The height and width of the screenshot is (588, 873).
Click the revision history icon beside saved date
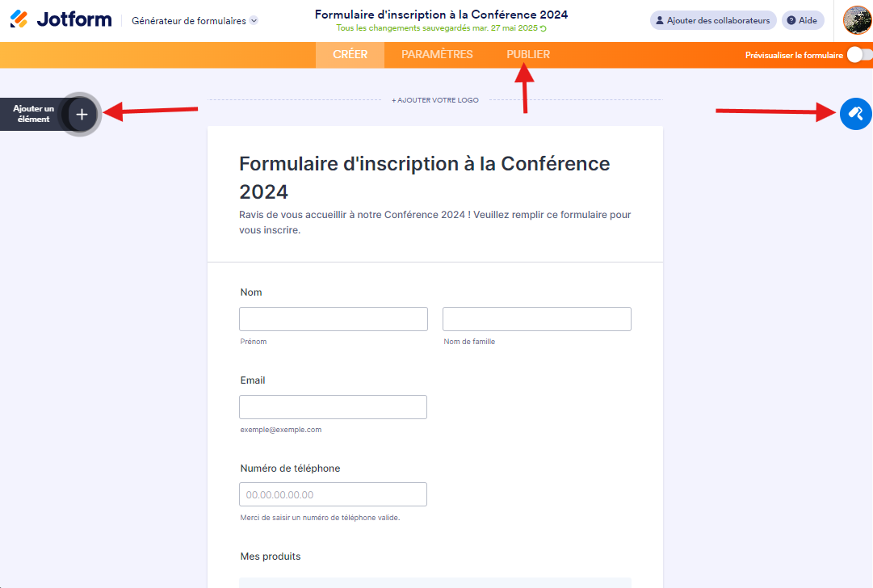[543, 28]
